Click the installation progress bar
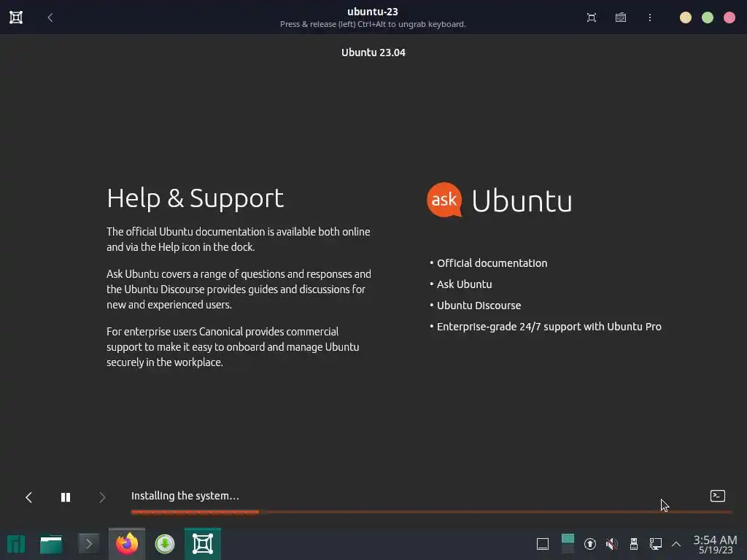The width and height of the screenshot is (747, 560). pyautogui.click(x=431, y=512)
